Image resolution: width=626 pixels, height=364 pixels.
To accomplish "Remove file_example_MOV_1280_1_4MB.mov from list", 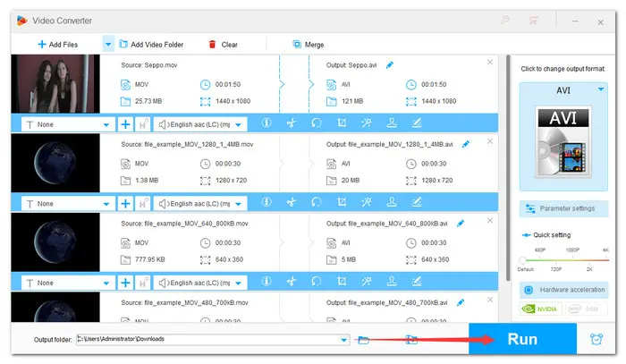I will coord(490,141).
